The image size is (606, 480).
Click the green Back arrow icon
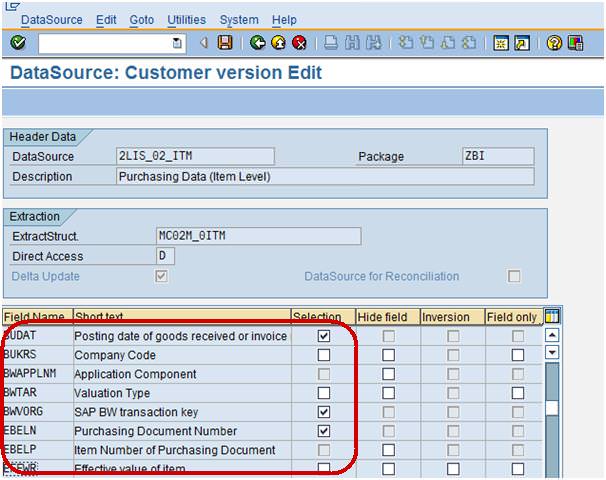(x=257, y=43)
